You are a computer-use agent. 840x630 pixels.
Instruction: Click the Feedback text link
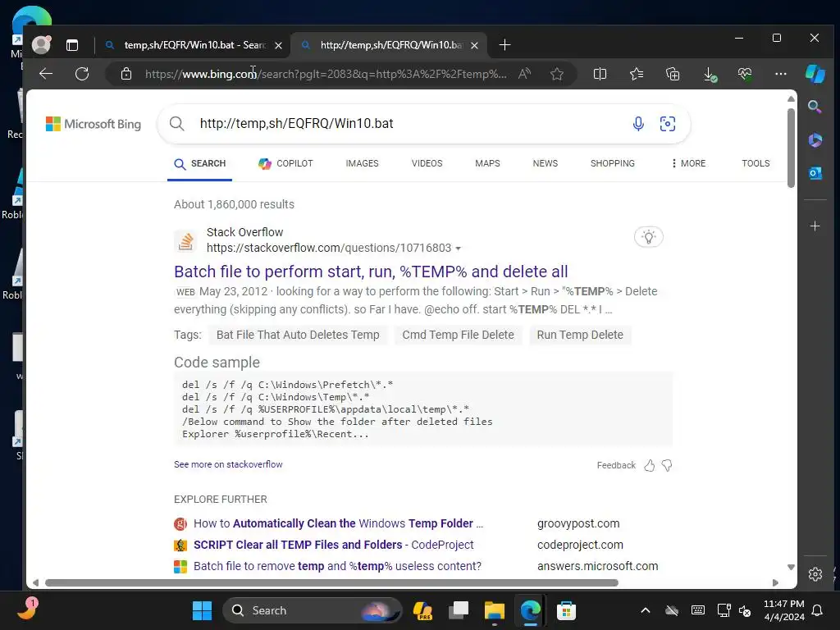616,466
